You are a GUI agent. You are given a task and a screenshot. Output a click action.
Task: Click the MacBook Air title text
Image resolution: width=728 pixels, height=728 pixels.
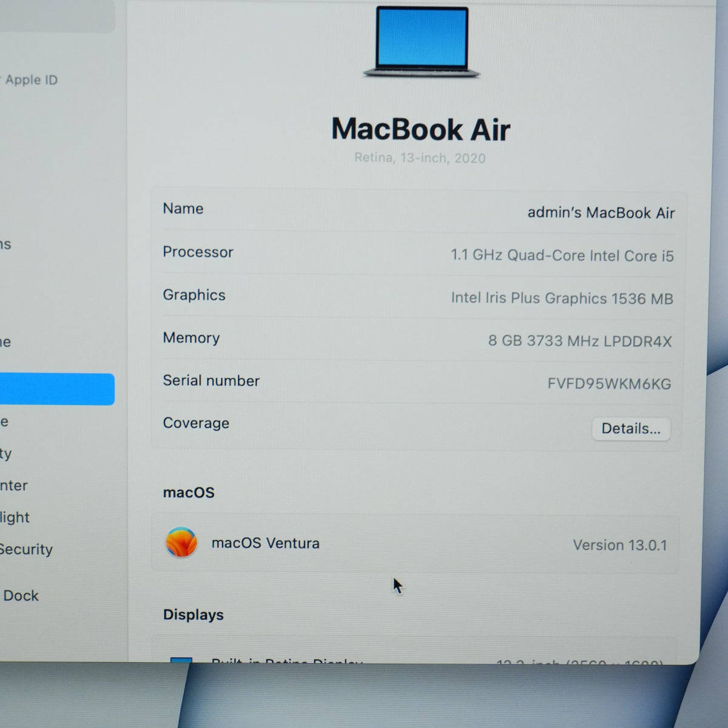tap(421, 129)
